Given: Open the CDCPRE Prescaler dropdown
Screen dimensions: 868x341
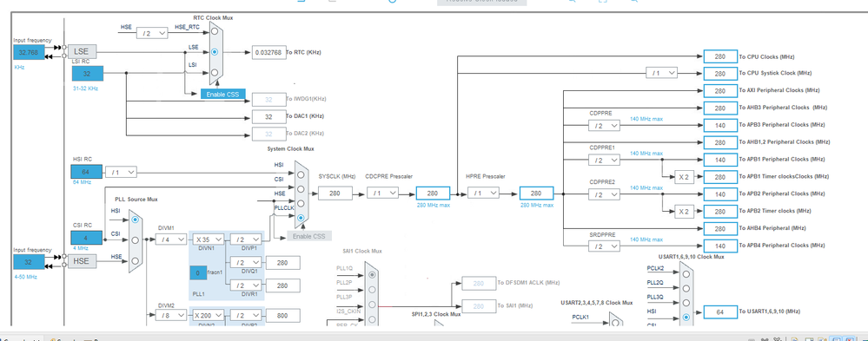Looking at the screenshot, I should point(382,193).
